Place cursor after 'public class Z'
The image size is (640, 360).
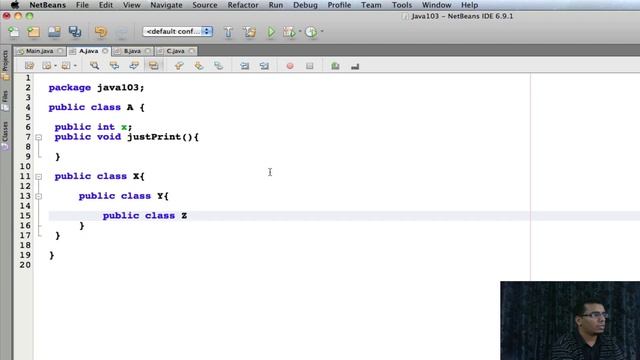188,216
